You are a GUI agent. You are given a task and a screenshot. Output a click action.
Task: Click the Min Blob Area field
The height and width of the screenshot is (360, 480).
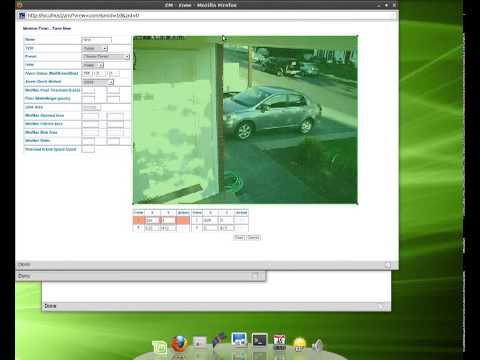point(90,133)
